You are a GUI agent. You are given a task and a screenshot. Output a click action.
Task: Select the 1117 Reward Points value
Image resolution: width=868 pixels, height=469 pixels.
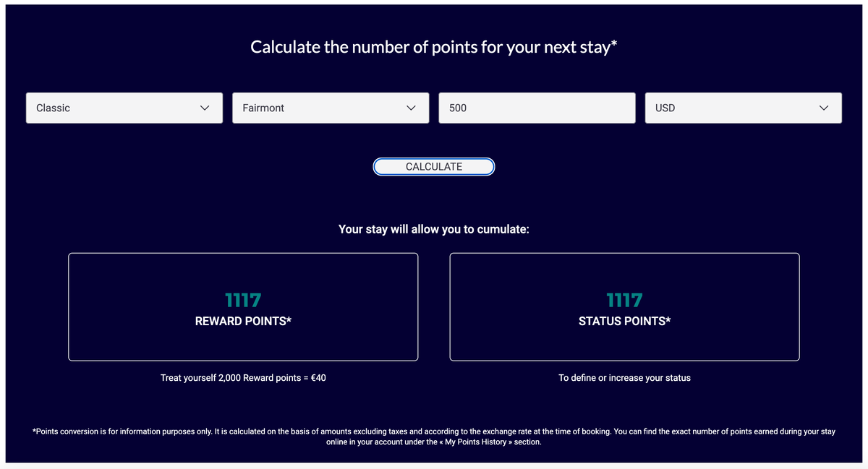coord(243,298)
